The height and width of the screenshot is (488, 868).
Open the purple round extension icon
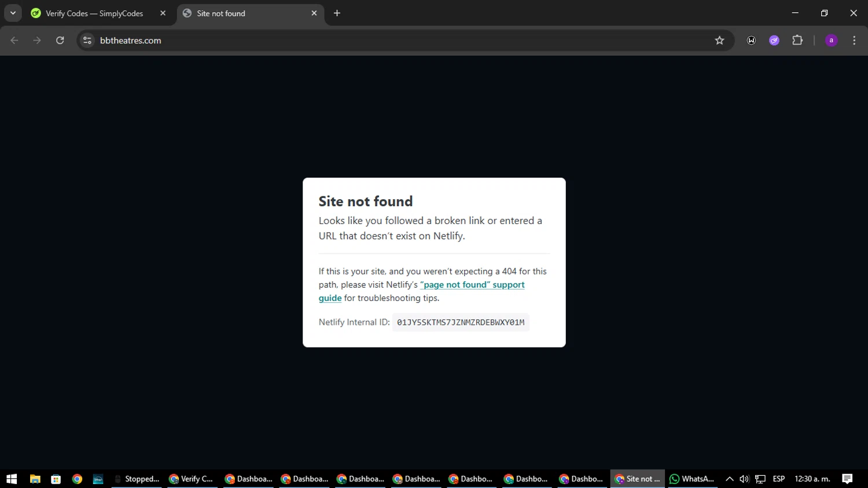click(774, 41)
